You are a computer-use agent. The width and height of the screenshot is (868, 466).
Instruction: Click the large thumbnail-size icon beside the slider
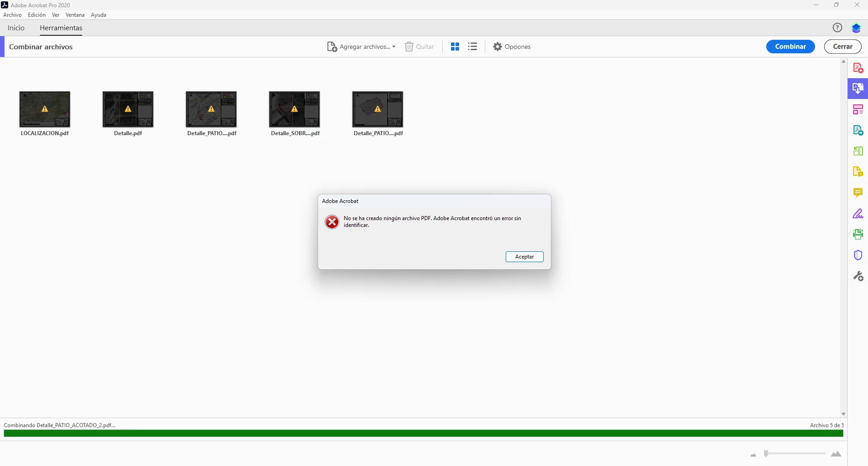[836, 454]
